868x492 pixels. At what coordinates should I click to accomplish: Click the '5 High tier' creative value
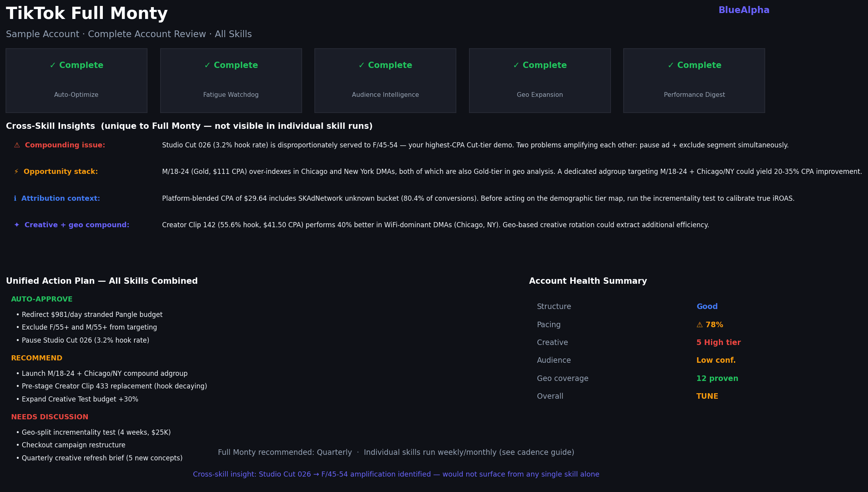719,343
